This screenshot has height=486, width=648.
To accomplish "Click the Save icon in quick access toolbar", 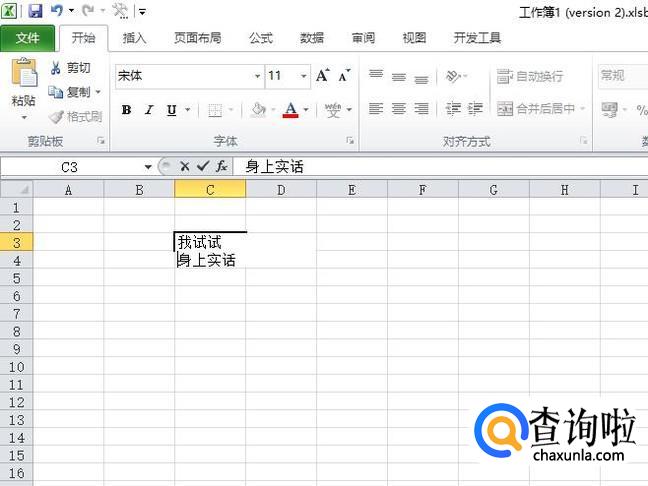I will pos(35,11).
